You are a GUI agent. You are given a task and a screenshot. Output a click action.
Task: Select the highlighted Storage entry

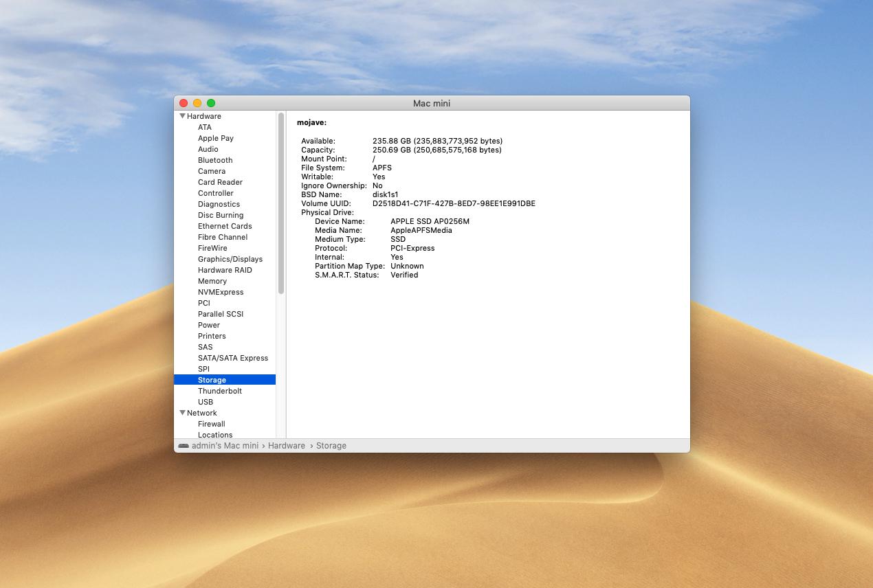pyautogui.click(x=212, y=380)
